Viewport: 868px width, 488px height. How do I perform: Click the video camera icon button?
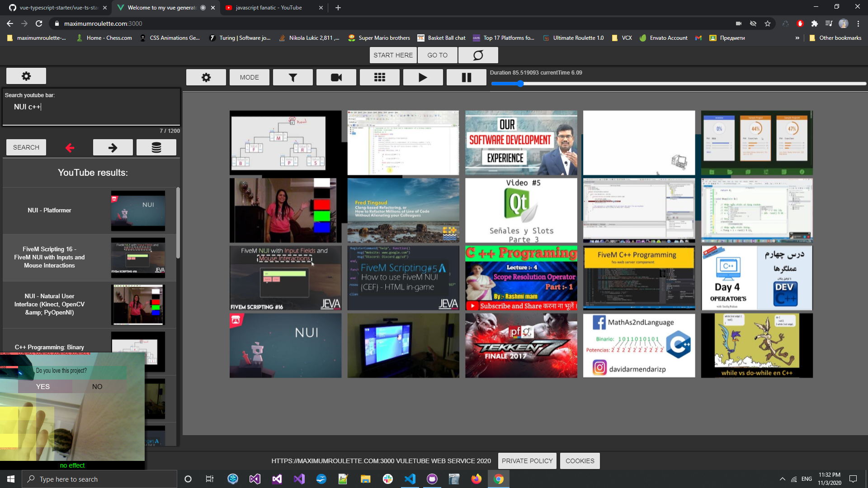click(336, 77)
